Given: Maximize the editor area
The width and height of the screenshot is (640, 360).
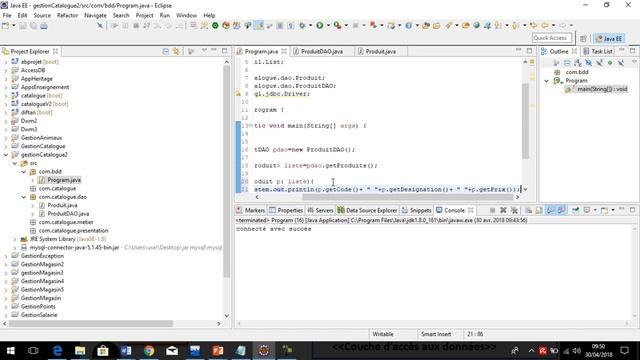Looking at the screenshot, I should (529, 51).
